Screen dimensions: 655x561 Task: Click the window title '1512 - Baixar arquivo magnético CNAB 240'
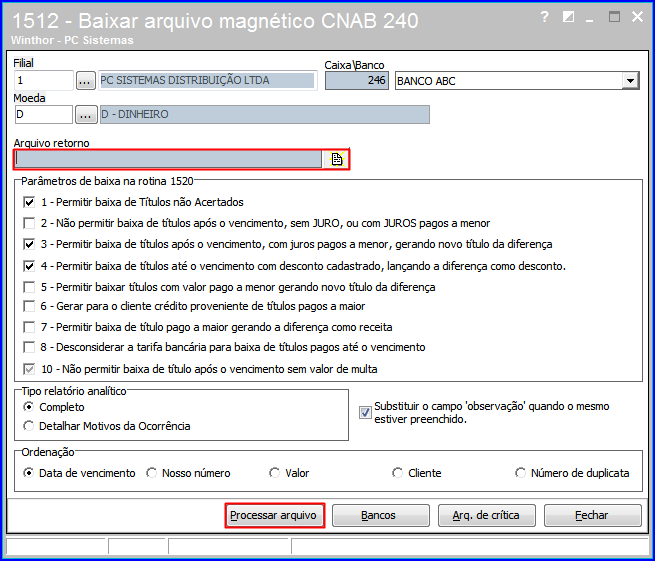(x=215, y=21)
